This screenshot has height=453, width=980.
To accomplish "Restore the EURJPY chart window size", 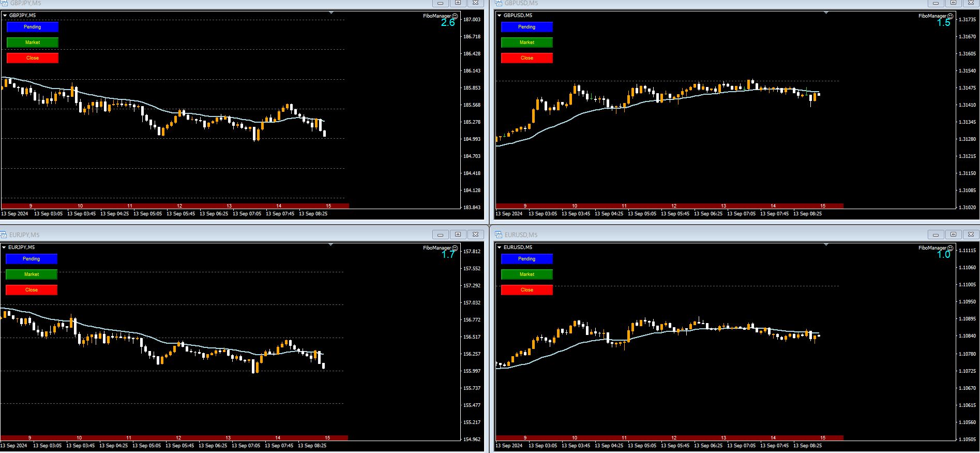I will click(458, 235).
